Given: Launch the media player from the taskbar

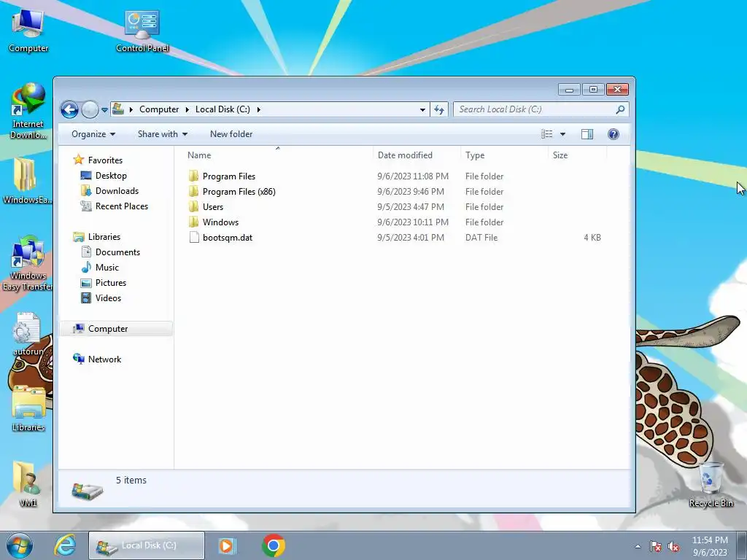Looking at the screenshot, I should (x=228, y=545).
